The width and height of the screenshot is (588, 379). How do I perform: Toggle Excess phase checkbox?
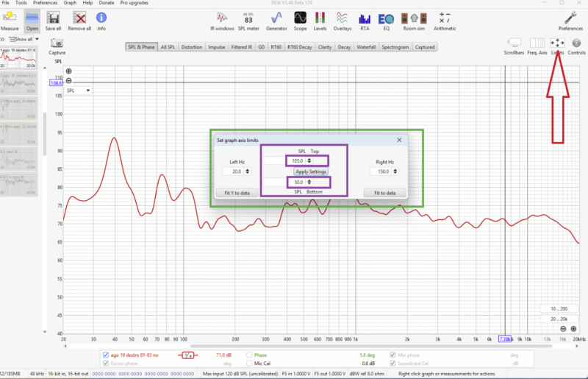tap(106, 364)
